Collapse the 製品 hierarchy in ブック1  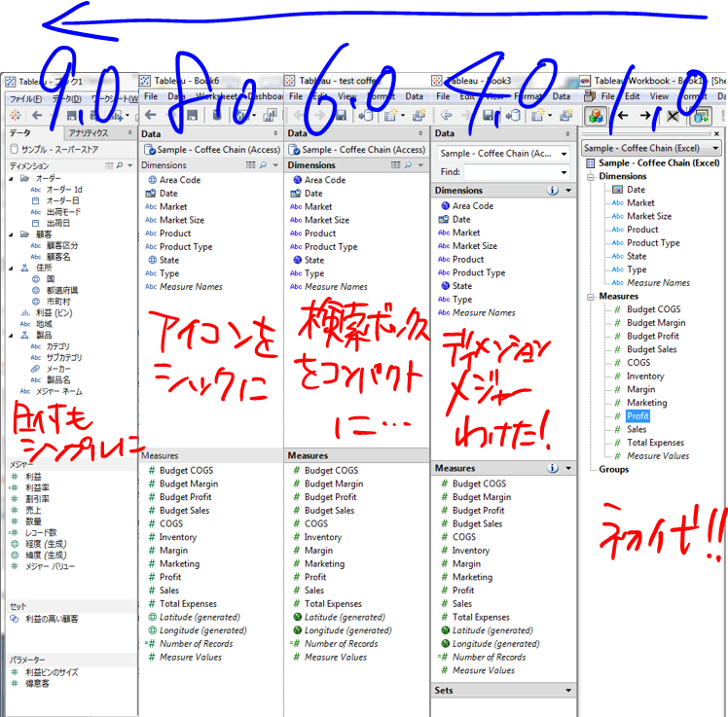[x=11, y=335]
